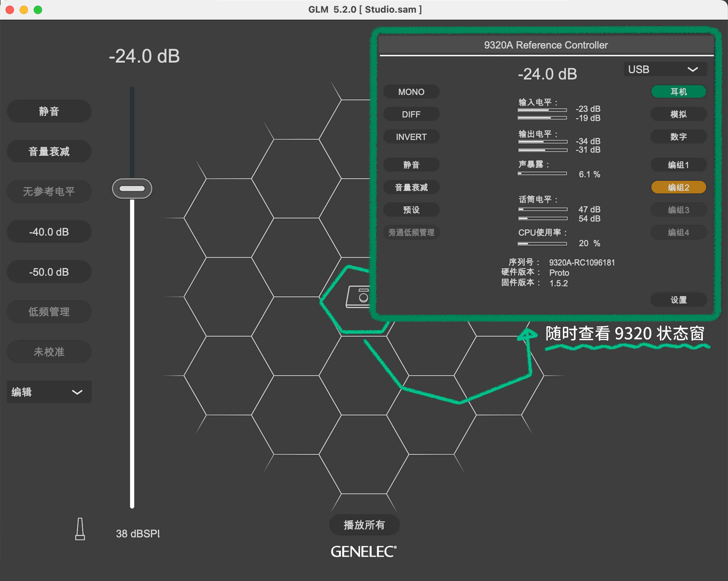728x581 pixels.
Task: Click the GENELEC logo
Action: [x=364, y=552]
